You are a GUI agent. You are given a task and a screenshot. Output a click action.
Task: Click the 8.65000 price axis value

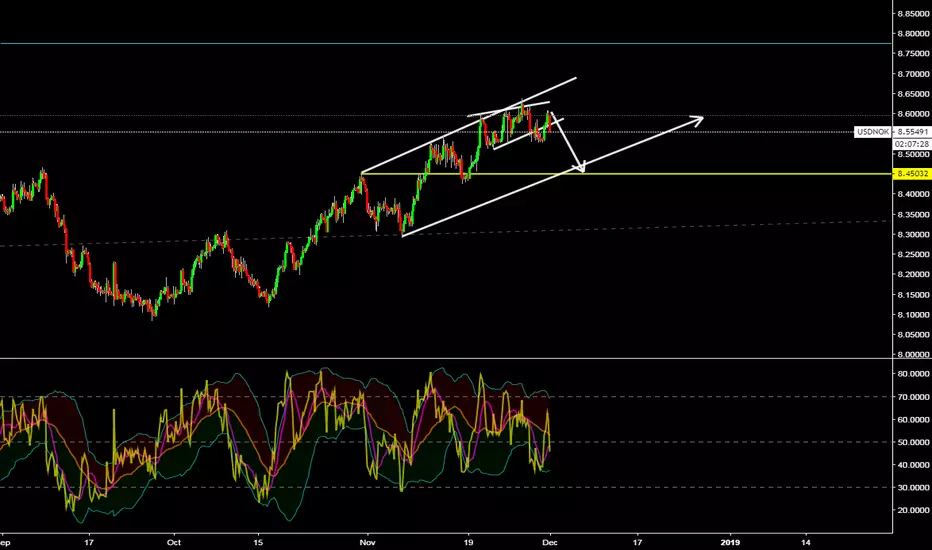point(914,94)
